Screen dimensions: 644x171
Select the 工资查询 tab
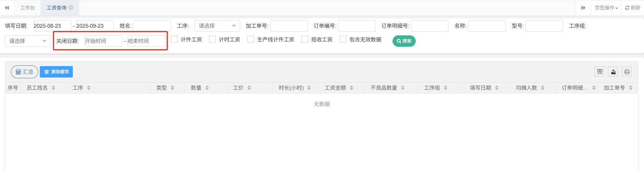point(56,8)
